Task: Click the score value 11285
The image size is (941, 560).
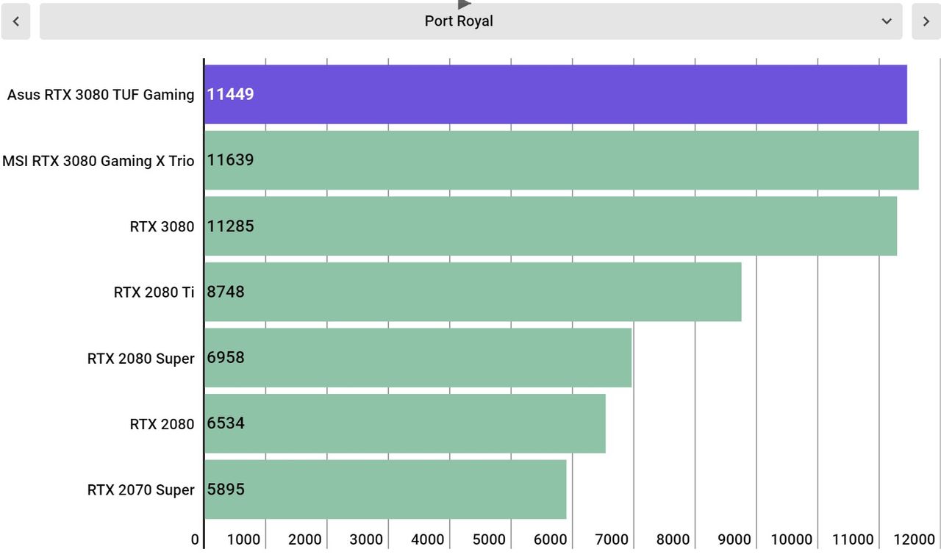Action: pos(231,226)
